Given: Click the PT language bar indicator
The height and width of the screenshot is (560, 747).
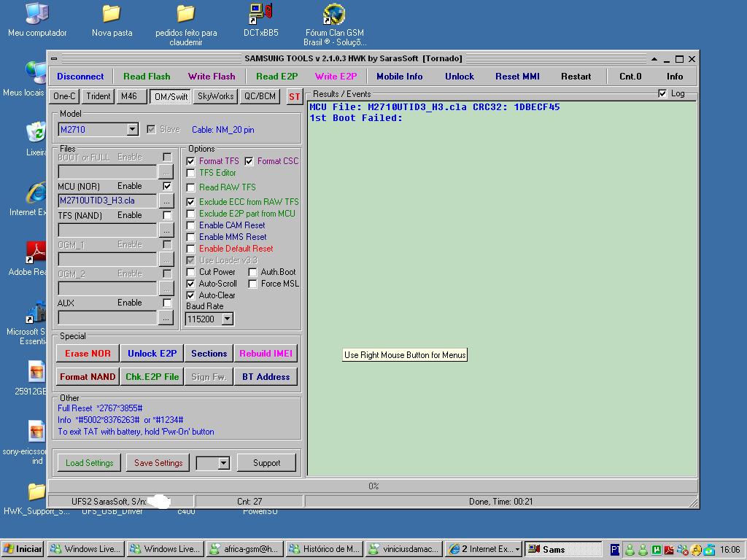Looking at the screenshot, I should click(615, 550).
